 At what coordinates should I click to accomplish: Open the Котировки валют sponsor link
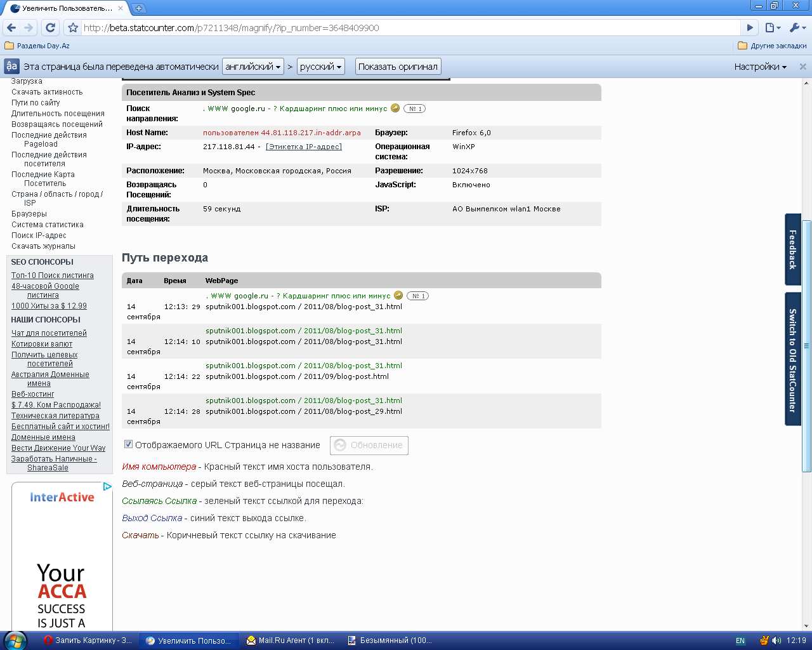[x=42, y=344]
